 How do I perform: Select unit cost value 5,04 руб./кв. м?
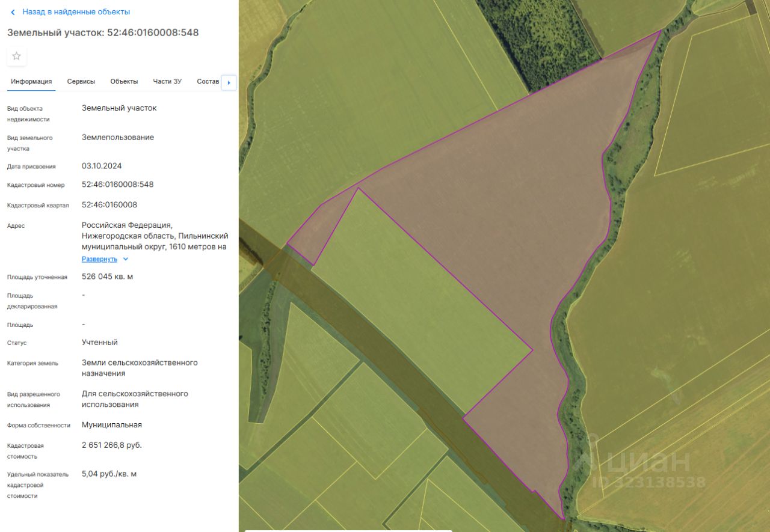(x=109, y=474)
